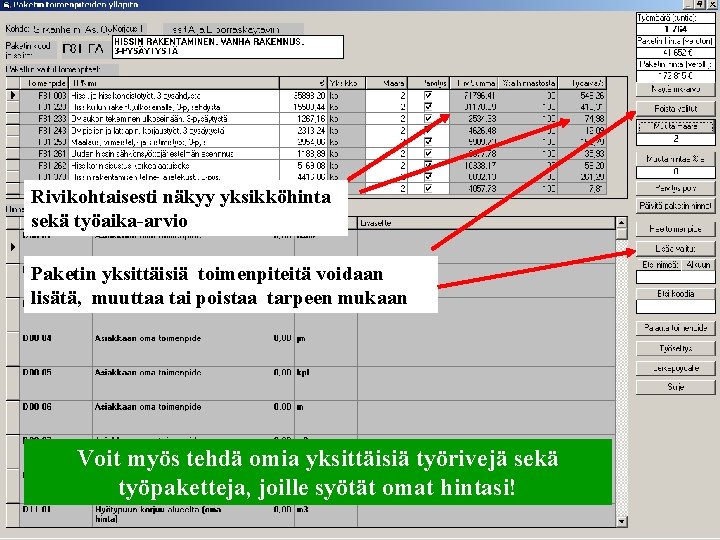Toggle the checkbox in row F31 261
The image size is (720, 540).
click(428, 153)
